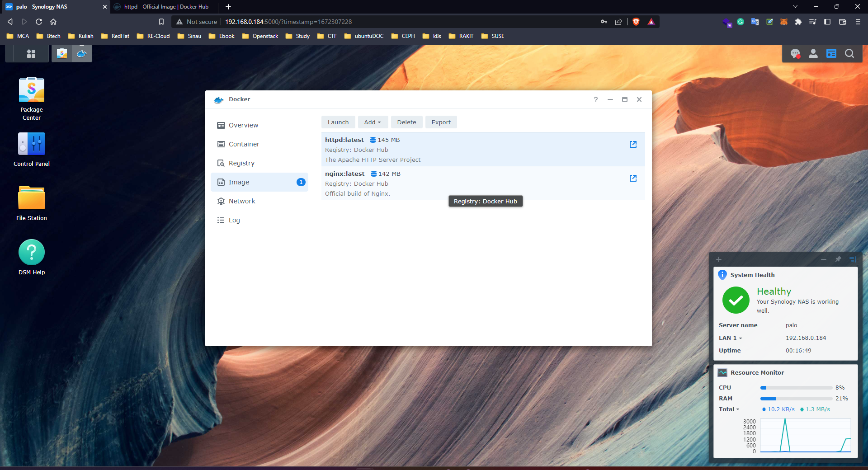The image size is (868, 470).
Task: Switch to httpd Docker Hub browser tab
Action: (165, 7)
